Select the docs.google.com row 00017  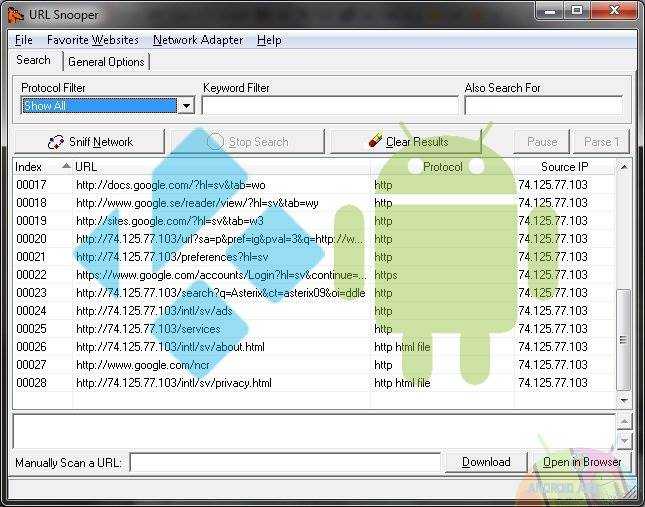170,185
